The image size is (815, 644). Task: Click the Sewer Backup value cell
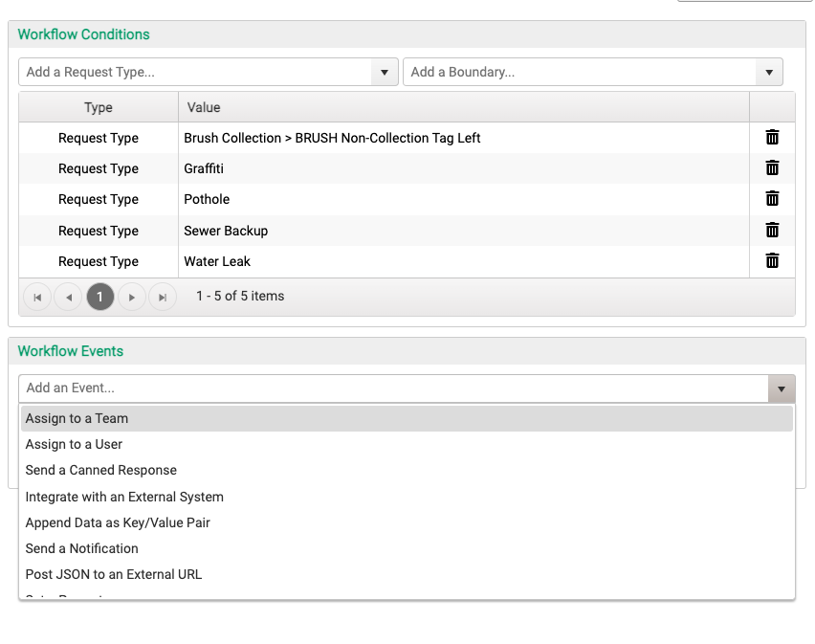point(464,231)
